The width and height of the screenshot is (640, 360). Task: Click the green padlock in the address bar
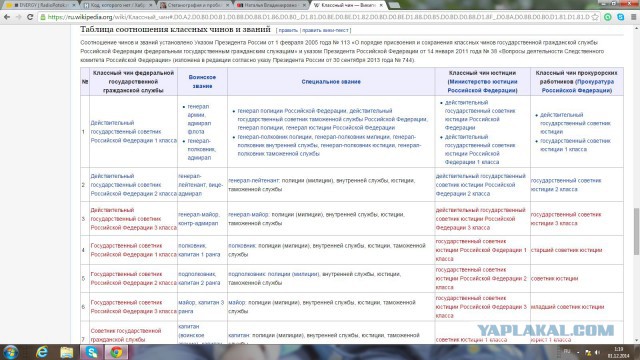click(43, 17)
